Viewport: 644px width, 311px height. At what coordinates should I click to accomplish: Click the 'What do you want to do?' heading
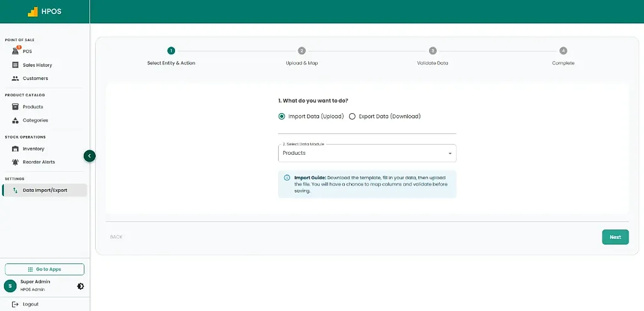pyautogui.click(x=313, y=101)
